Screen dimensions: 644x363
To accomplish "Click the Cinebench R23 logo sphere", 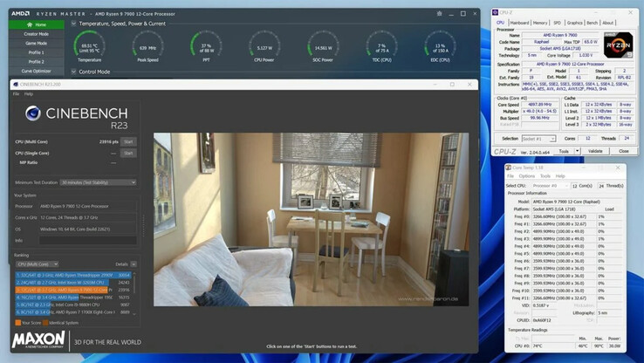I will (33, 113).
